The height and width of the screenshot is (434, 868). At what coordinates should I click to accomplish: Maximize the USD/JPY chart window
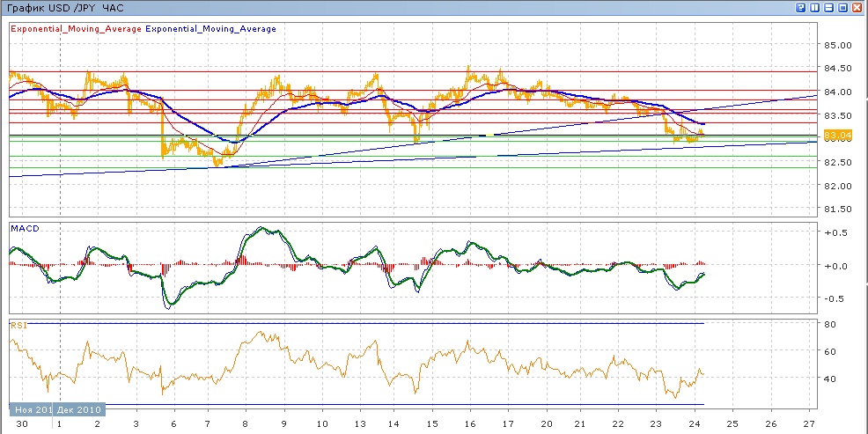[843, 7]
